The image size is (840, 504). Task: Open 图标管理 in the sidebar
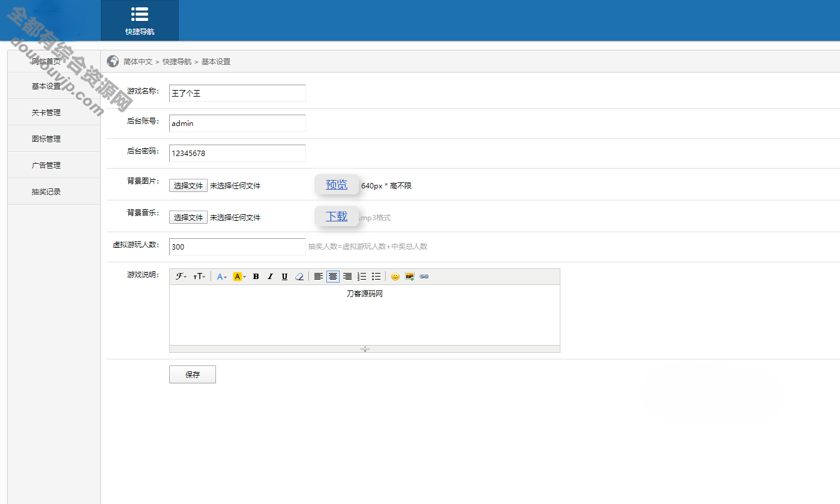click(x=46, y=139)
